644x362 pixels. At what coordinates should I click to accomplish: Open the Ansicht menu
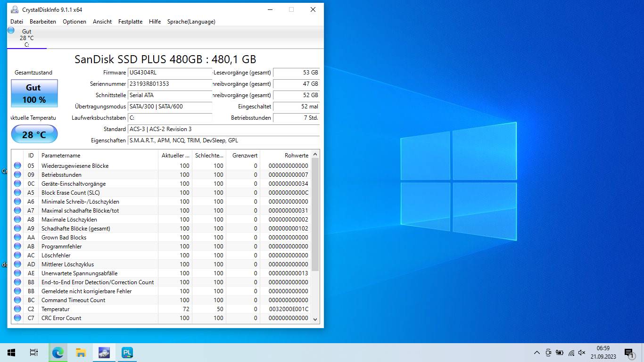[102, 22]
